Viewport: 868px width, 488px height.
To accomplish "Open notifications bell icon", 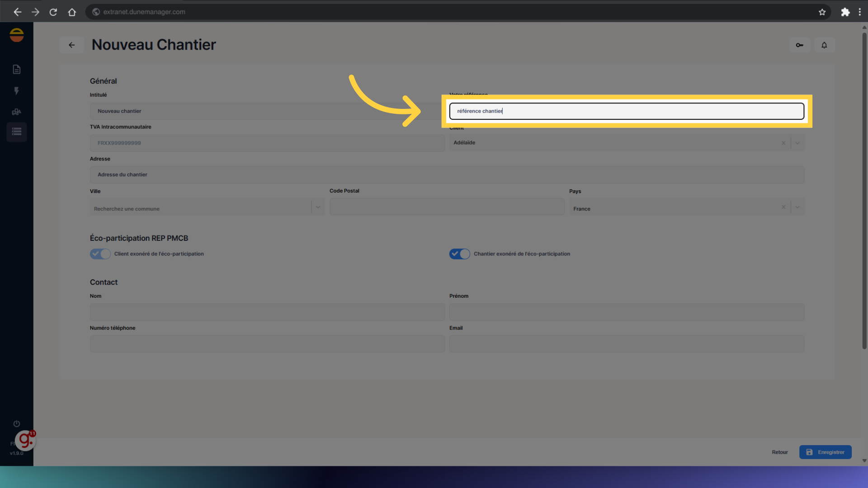I will (824, 45).
